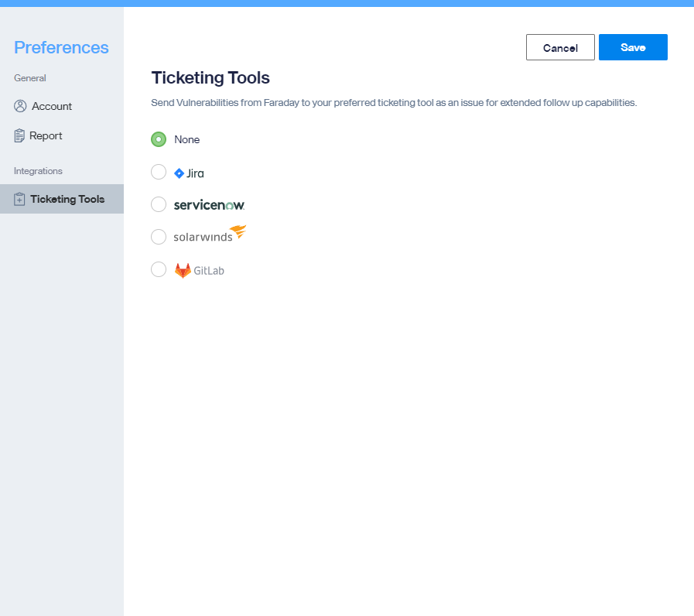This screenshot has height=616, width=694.
Task: Select the None radio button
Action: click(x=159, y=139)
